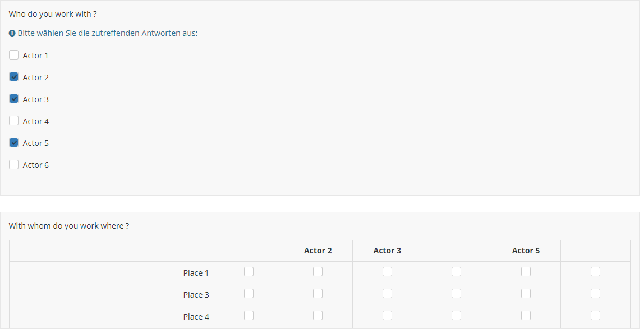
Task: Mark Place 4 under Actor 5 column
Action: pos(526,316)
